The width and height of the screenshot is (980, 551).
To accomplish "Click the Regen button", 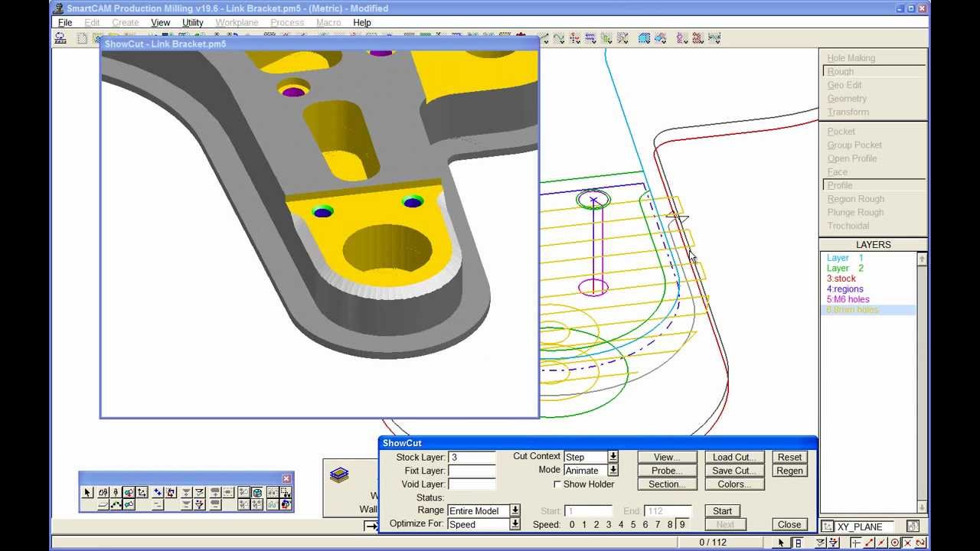I will click(x=789, y=471).
